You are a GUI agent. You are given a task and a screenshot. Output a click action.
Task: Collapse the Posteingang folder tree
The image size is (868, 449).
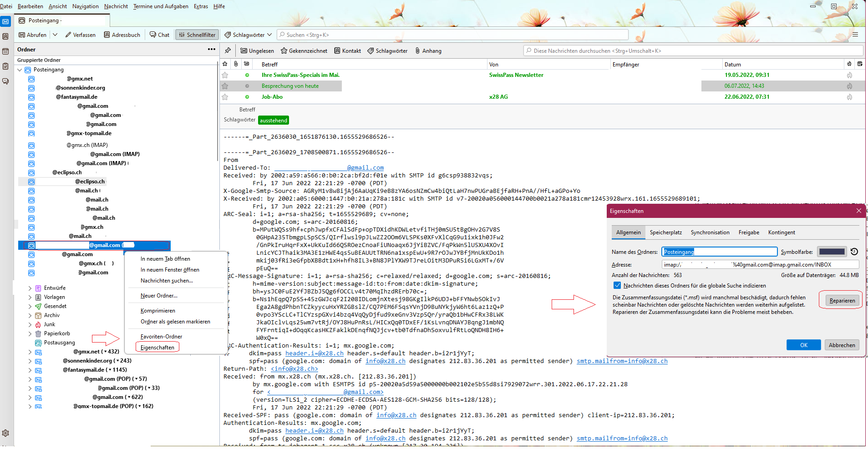click(x=20, y=70)
